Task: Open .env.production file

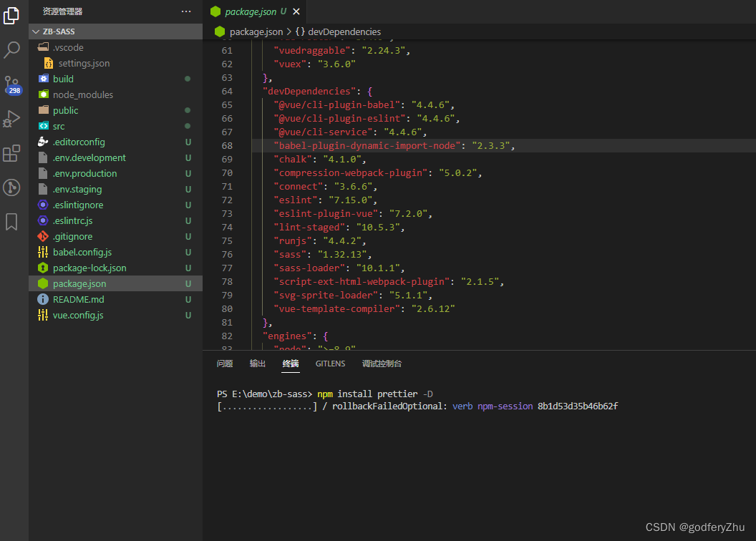Action: coord(116,173)
